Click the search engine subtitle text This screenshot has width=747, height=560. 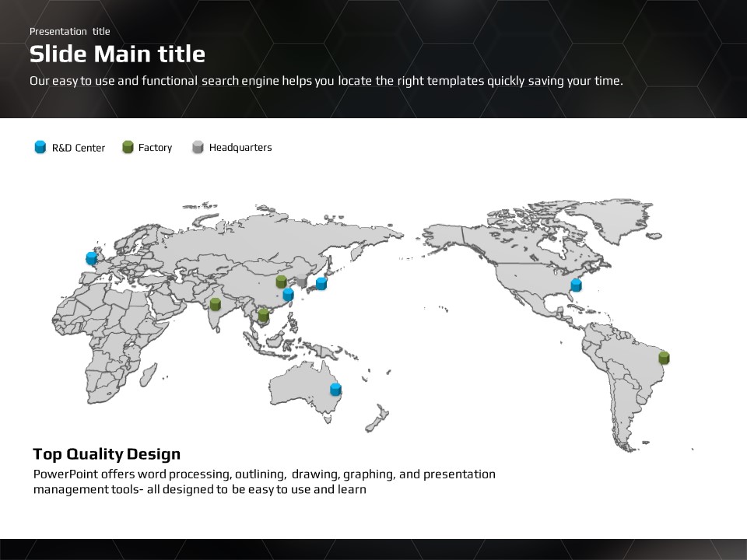[x=326, y=81]
